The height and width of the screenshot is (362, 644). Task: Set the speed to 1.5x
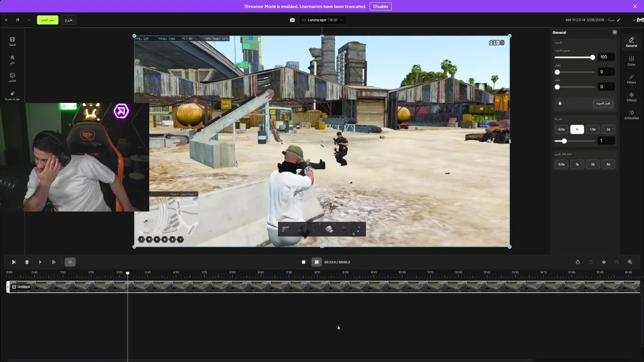[x=593, y=129]
